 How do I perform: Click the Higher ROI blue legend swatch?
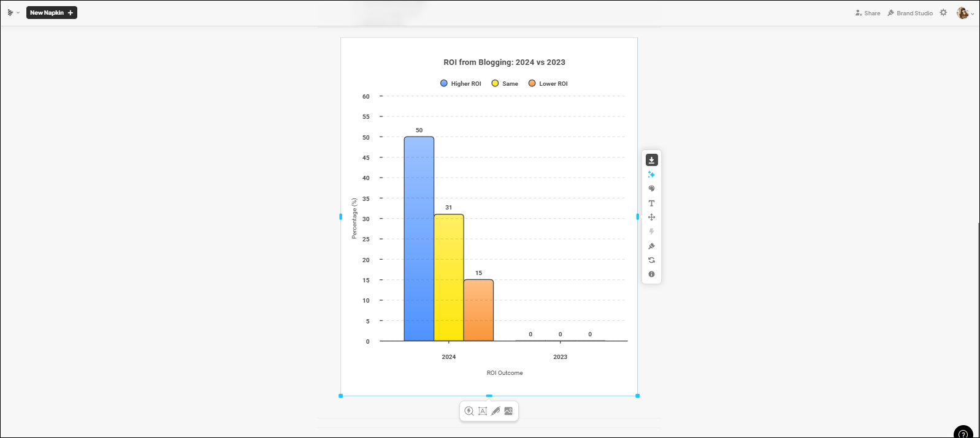444,83
